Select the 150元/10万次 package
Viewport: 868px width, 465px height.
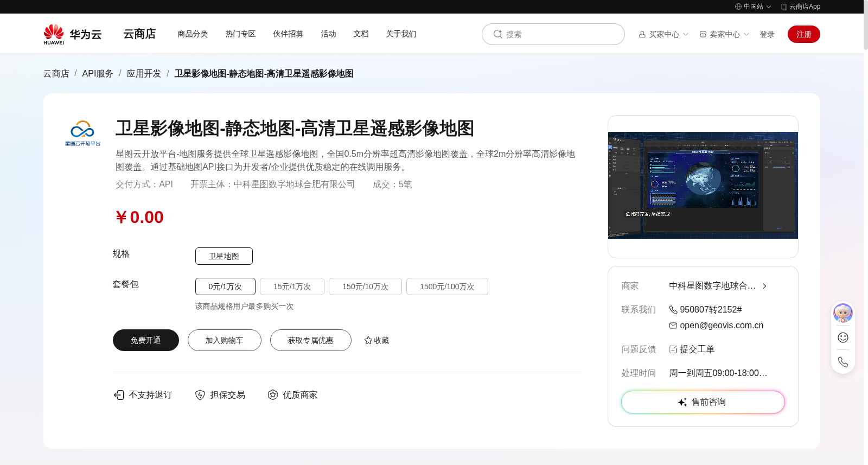coord(365,286)
